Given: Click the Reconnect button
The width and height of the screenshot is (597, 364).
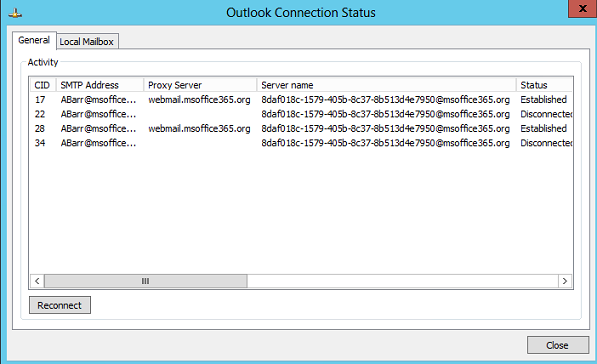Looking at the screenshot, I should click(60, 305).
